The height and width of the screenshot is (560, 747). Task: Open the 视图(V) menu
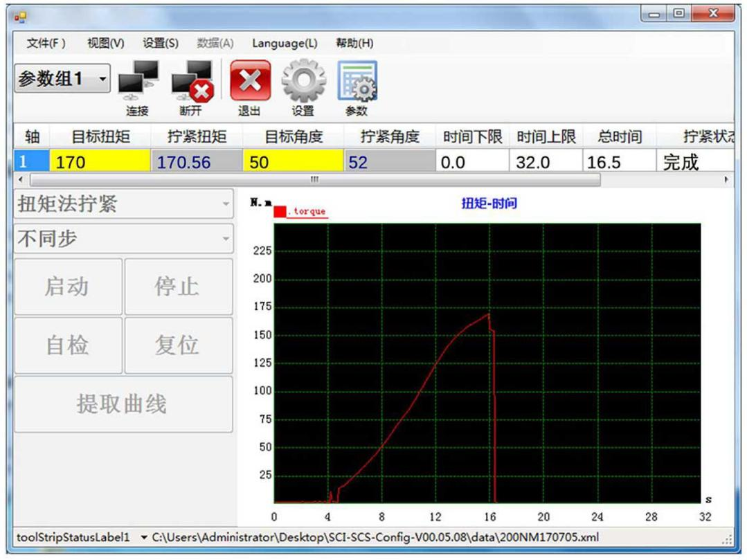coord(105,43)
